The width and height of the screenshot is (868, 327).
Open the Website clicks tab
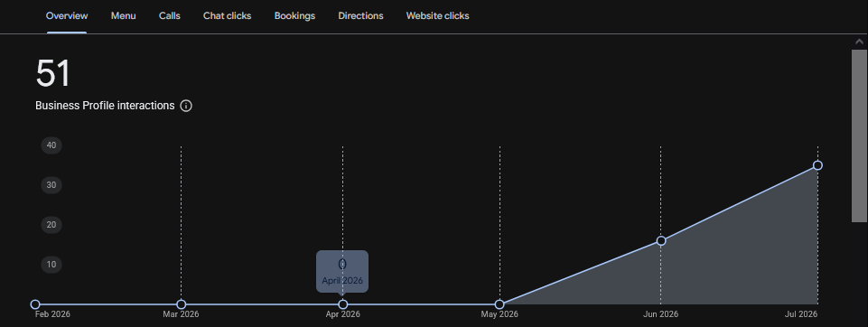[x=437, y=16]
